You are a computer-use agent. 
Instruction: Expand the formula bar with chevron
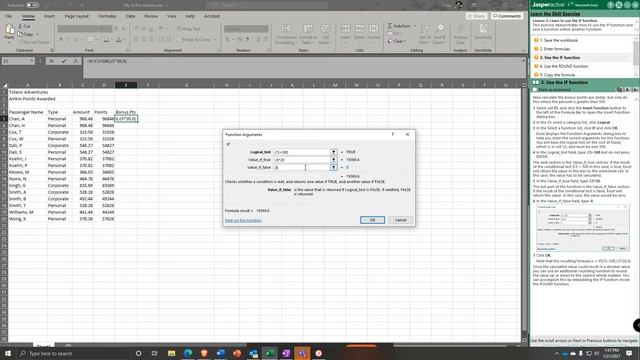click(x=523, y=61)
